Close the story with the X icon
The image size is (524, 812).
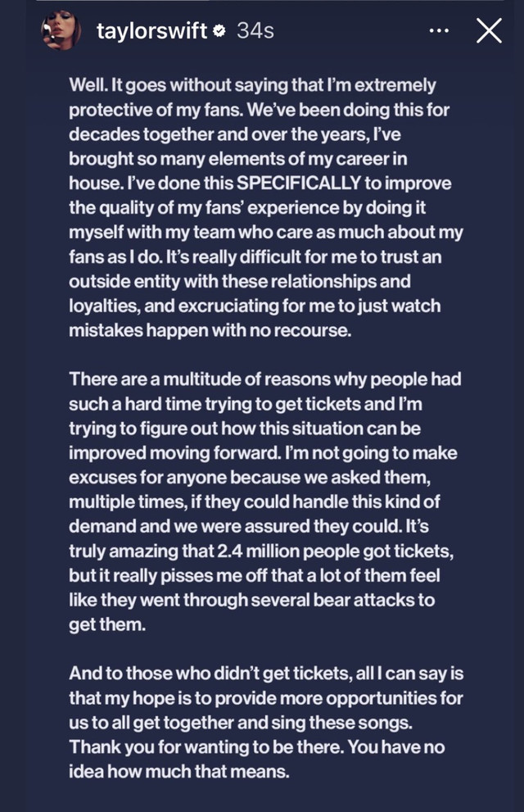pyautogui.click(x=489, y=31)
